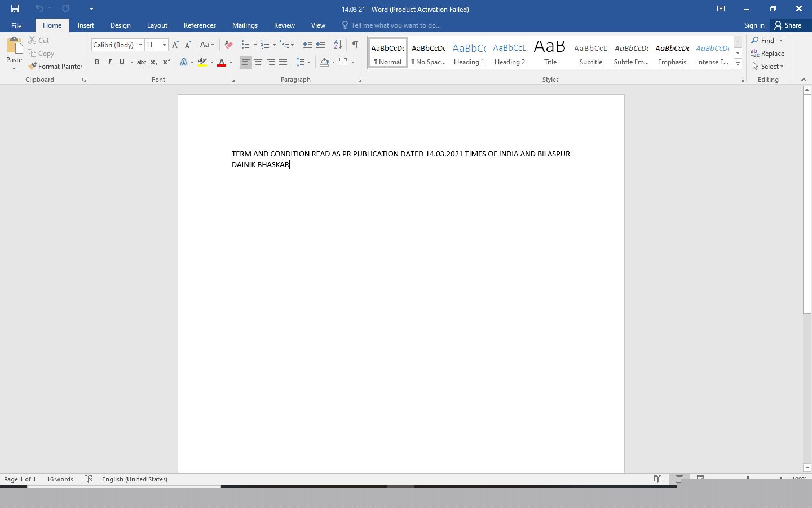
Task: Increase paragraph indent
Action: pyautogui.click(x=320, y=45)
